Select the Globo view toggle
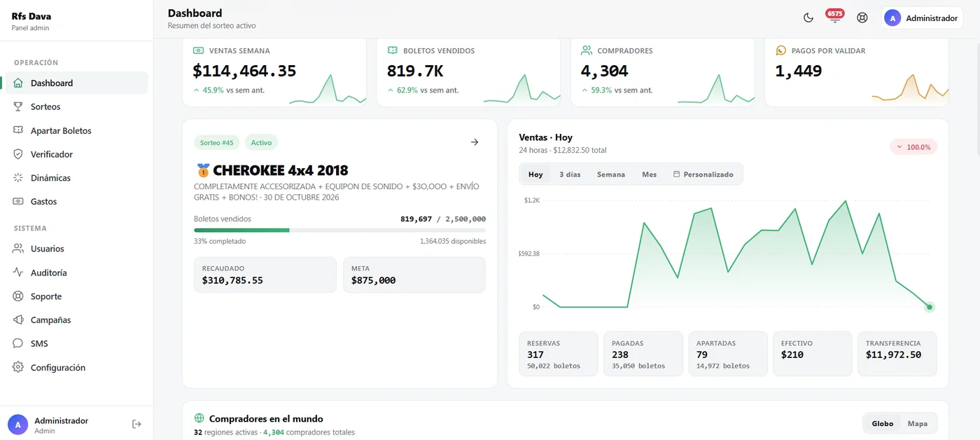The height and width of the screenshot is (440, 980). click(883, 423)
